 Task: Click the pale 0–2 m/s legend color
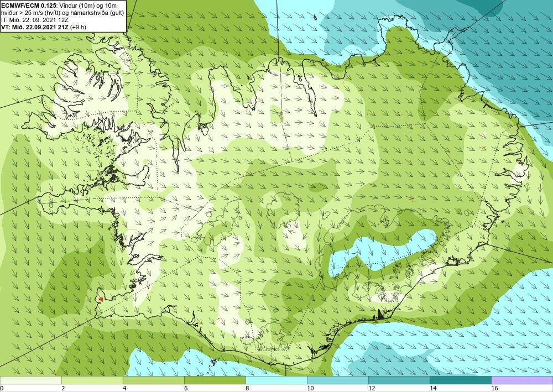point(30,380)
